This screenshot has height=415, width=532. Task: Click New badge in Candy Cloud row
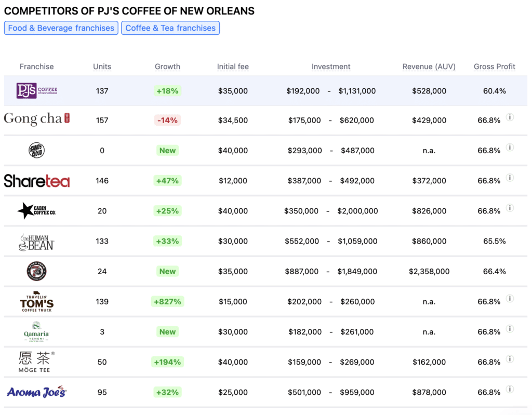pos(167,150)
